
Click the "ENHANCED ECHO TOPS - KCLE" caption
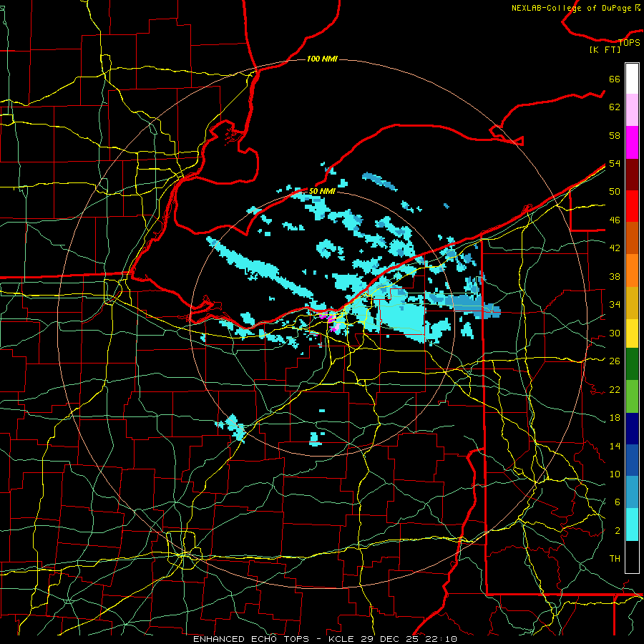point(275,639)
